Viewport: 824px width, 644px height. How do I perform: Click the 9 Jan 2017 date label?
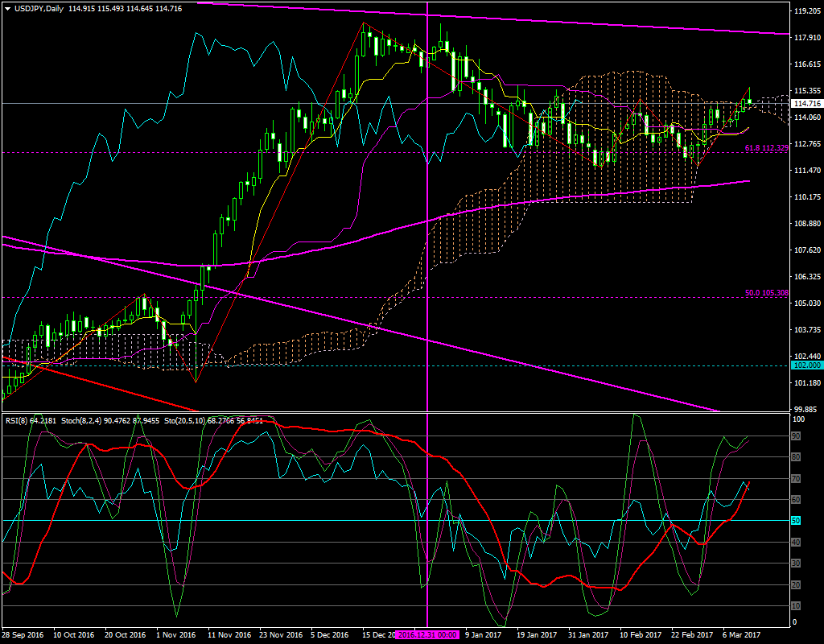point(483,635)
